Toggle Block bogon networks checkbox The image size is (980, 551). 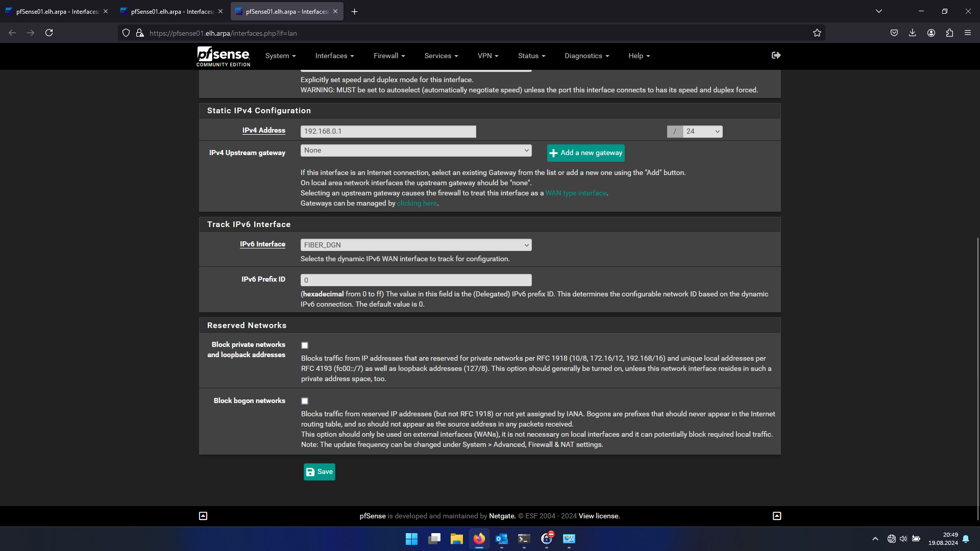[x=305, y=401]
